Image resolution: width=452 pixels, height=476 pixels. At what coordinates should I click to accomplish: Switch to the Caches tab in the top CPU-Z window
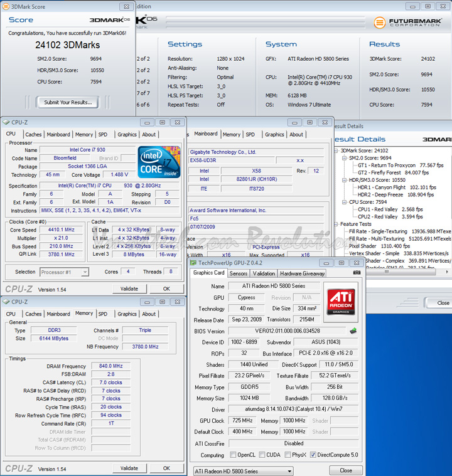[x=33, y=134]
